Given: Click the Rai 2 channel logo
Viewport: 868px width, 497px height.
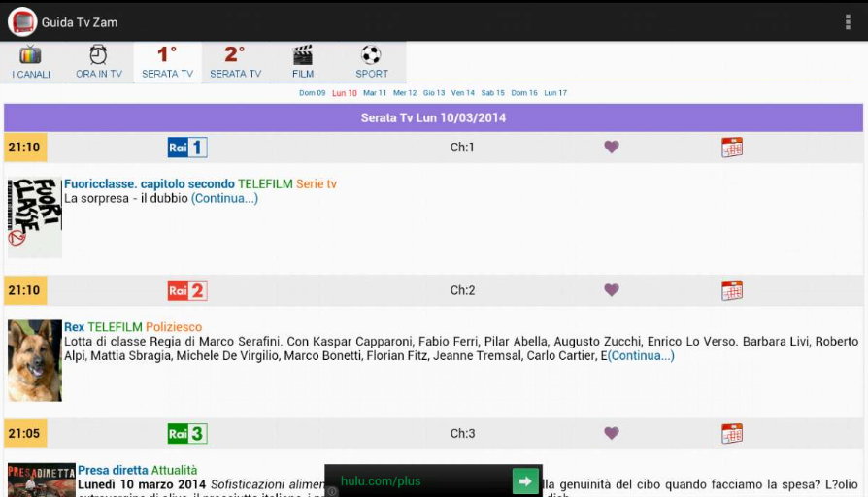Looking at the screenshot, I should (187, 290).
